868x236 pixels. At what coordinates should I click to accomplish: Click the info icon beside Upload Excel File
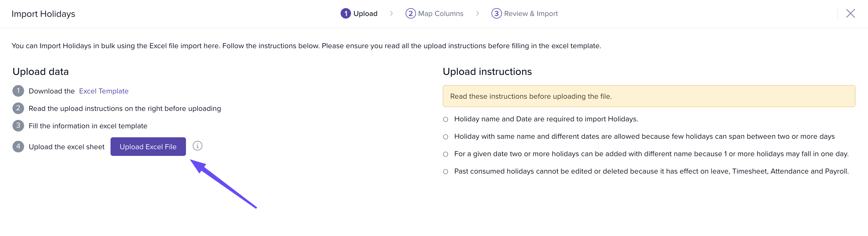click(198, 146)
